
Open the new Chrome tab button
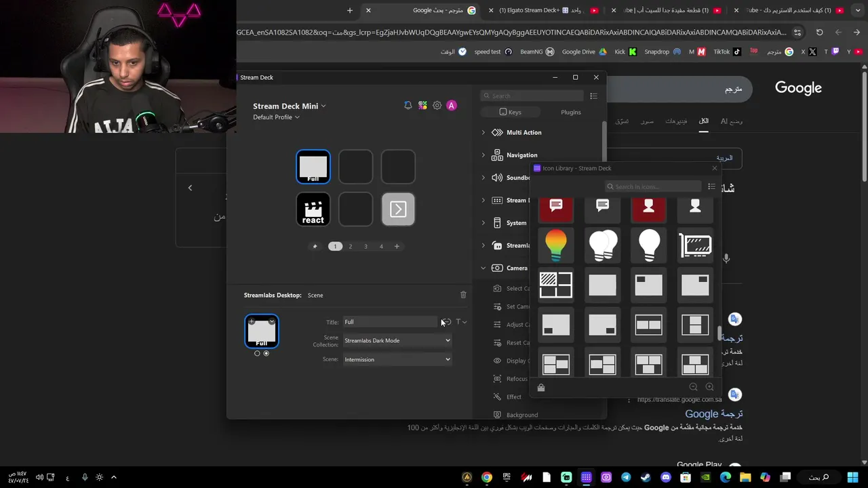click(x=350, y=10)
